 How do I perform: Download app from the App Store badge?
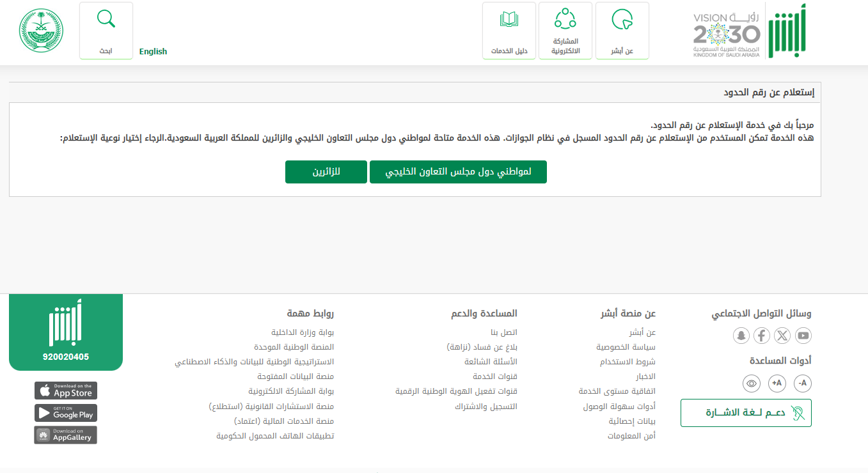pos(66,391)
